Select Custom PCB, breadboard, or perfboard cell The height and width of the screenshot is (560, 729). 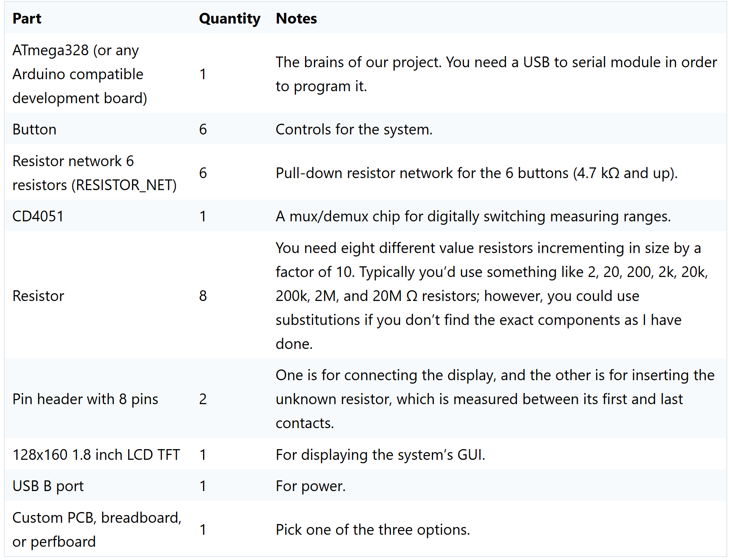coord(97,530)
